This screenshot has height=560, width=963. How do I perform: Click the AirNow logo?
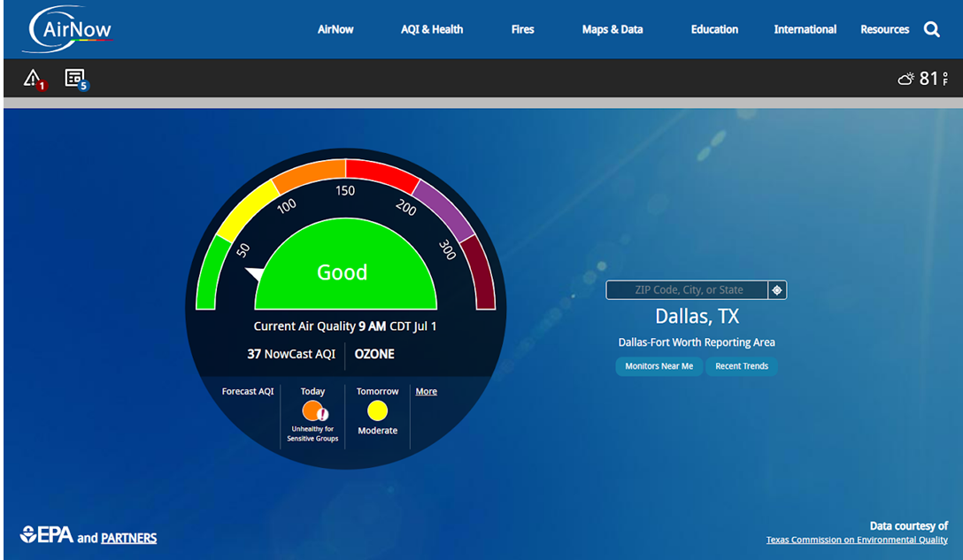69,29
